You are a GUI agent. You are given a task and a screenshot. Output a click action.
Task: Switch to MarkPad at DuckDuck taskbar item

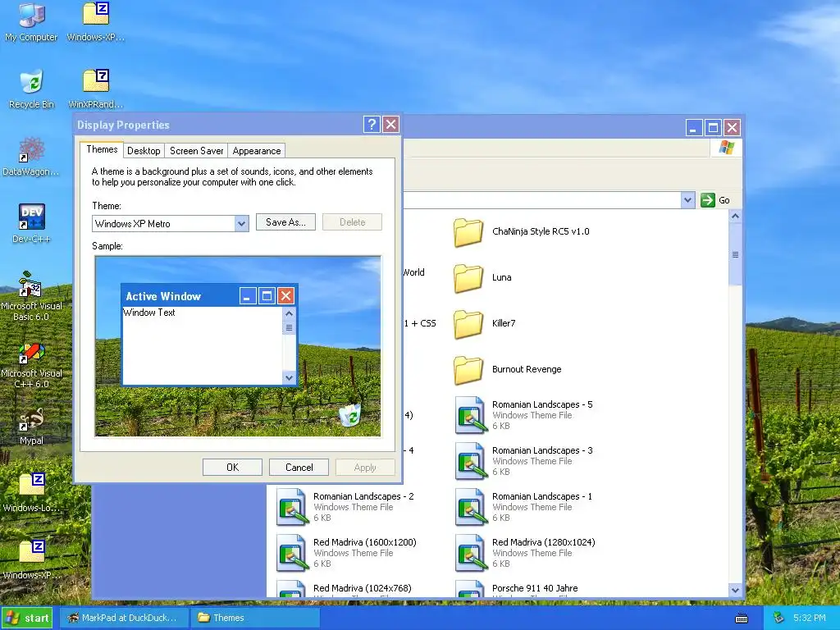click(x=123, y=618)
